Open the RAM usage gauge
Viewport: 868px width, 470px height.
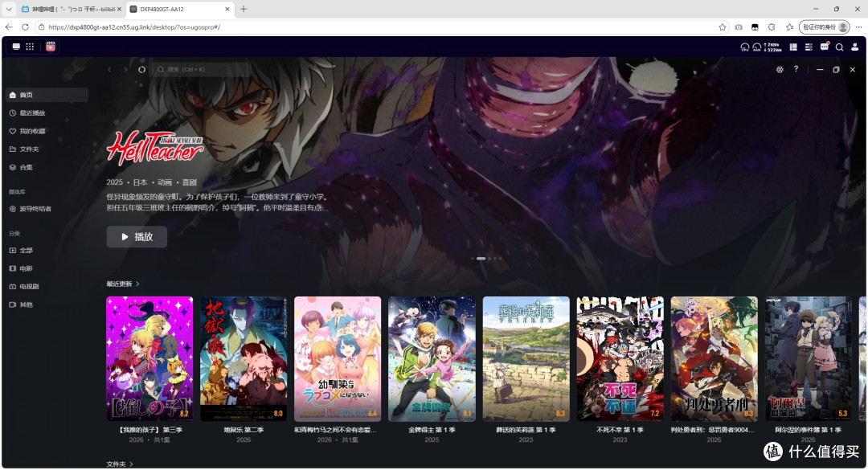pos(757,47)
